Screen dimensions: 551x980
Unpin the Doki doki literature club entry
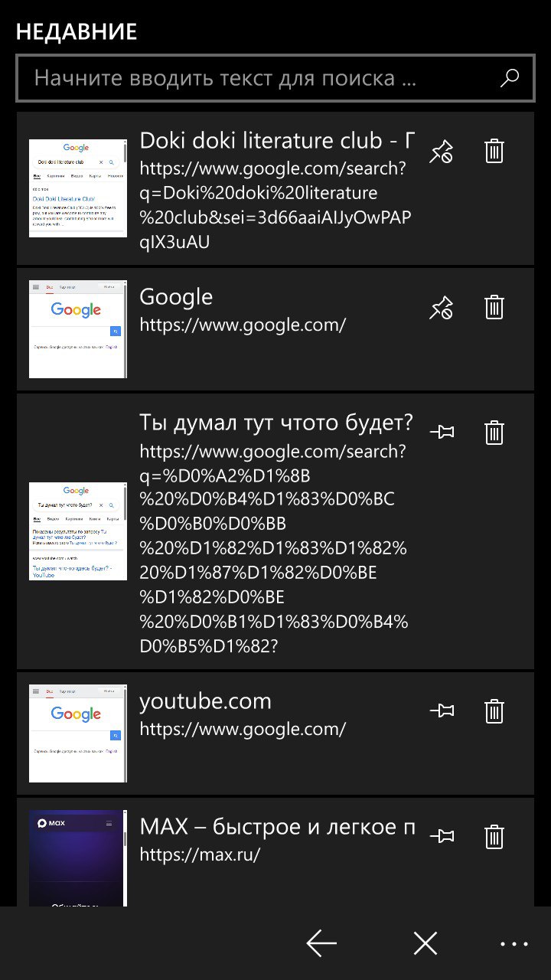coord(442,152)
